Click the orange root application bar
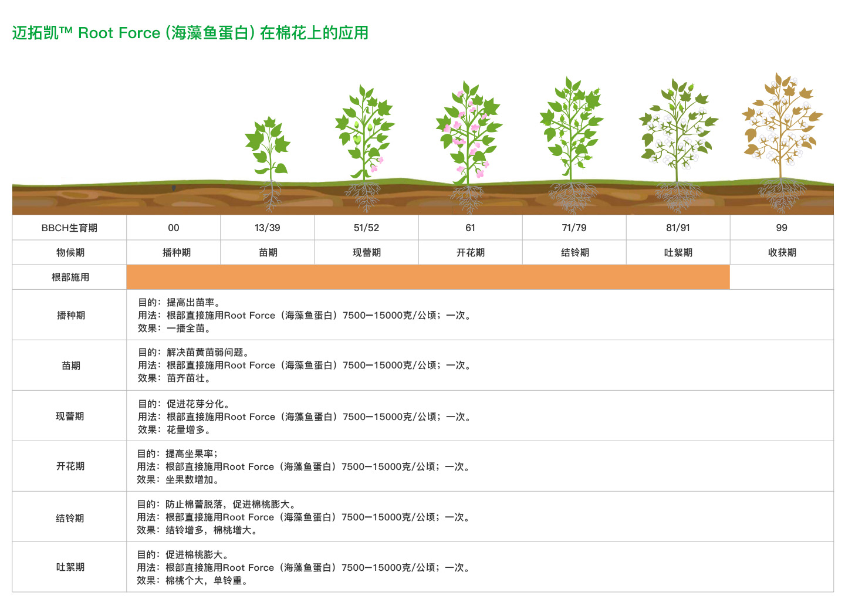Viewport: 845px width, 616px height. tap(428, 277)
